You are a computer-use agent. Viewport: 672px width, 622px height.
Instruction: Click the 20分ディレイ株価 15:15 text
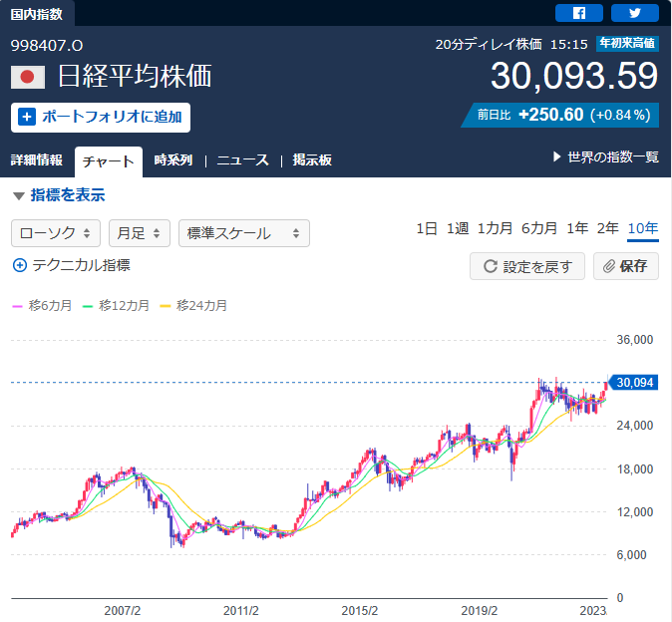[511, 44]
